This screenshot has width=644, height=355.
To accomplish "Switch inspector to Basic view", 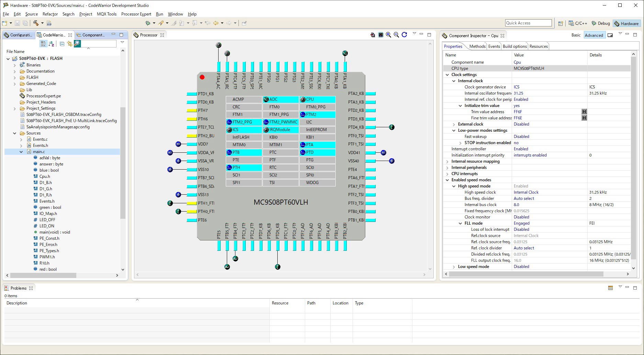I will (576, 35).
